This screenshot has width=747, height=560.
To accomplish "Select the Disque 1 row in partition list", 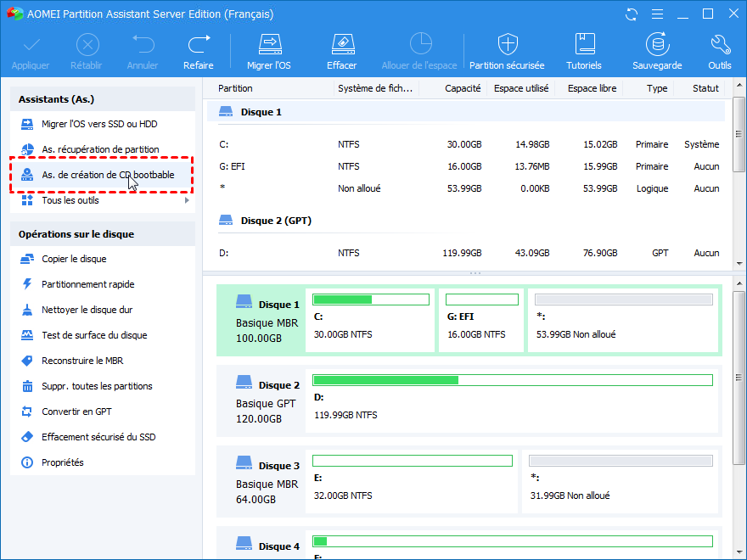I will [x=466, y=112].
